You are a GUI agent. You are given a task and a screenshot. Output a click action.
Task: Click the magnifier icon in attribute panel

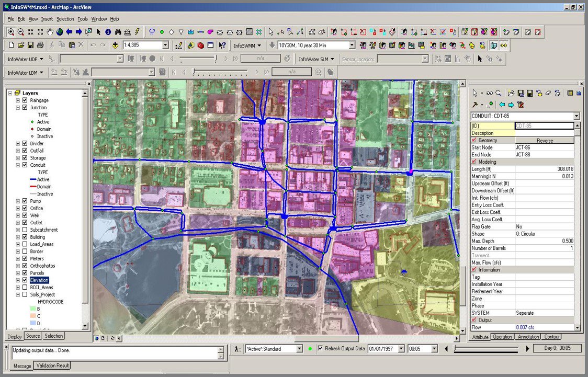[x=499, y=93]
